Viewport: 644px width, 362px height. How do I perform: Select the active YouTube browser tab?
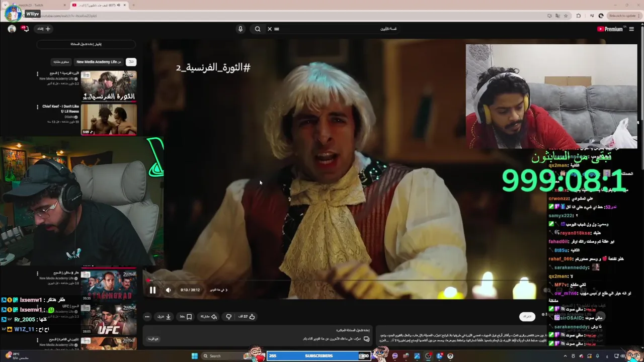pos(99,5)
